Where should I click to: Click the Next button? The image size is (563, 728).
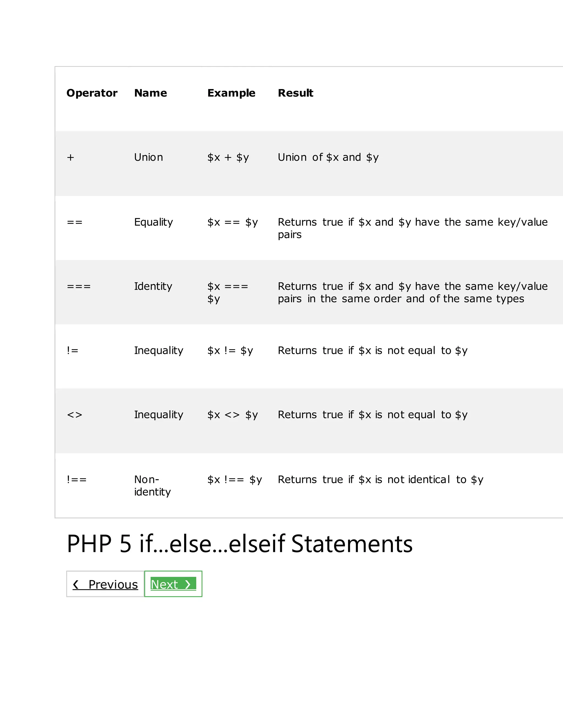click(x=173, y=584)
